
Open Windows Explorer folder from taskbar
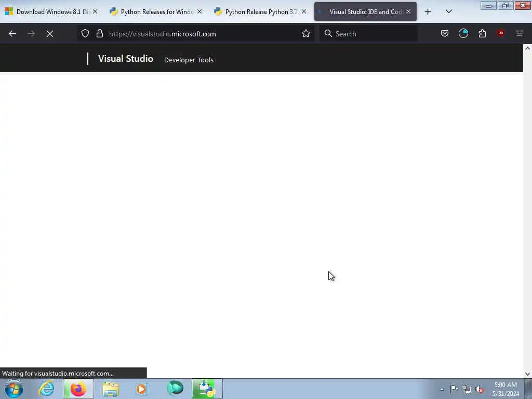point(111,389)
